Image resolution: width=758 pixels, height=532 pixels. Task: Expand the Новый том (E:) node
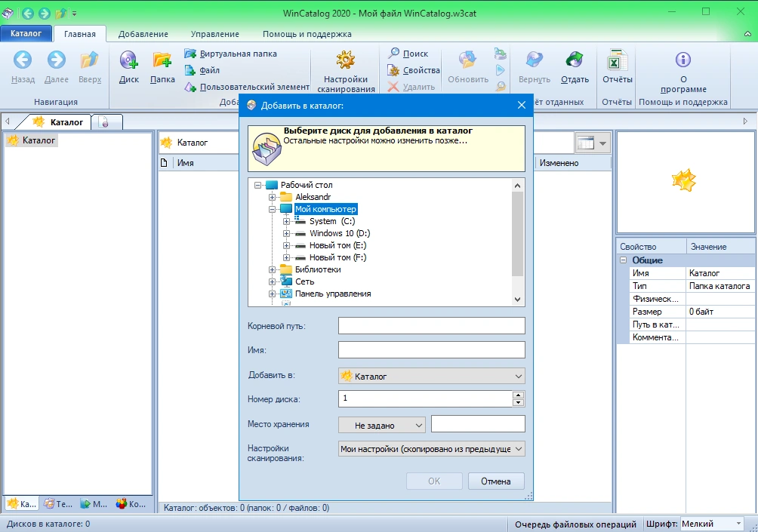[x=286, y=245]
